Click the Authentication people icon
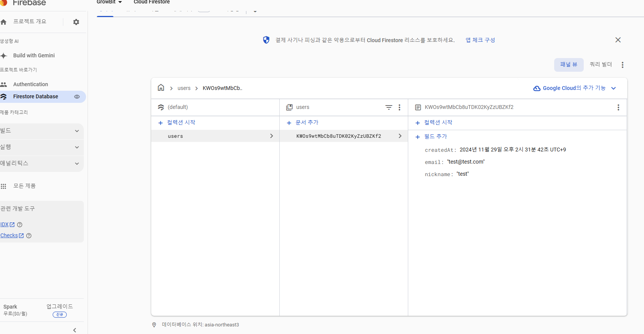The image size is (644, 334). [x=4, y=84]
